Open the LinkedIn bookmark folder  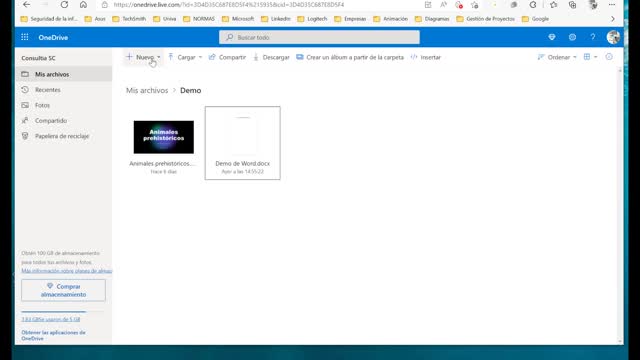click(276, 19)
